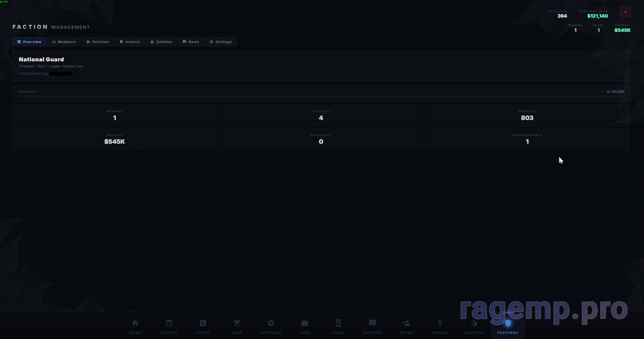Switch to the Armory tab
This screenshot has height=339, width=644.
point(129,42)
